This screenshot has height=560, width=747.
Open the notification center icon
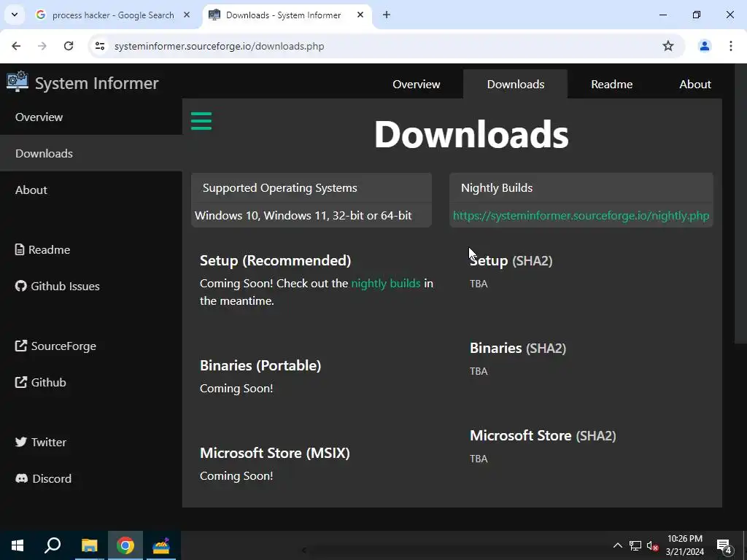724,545
